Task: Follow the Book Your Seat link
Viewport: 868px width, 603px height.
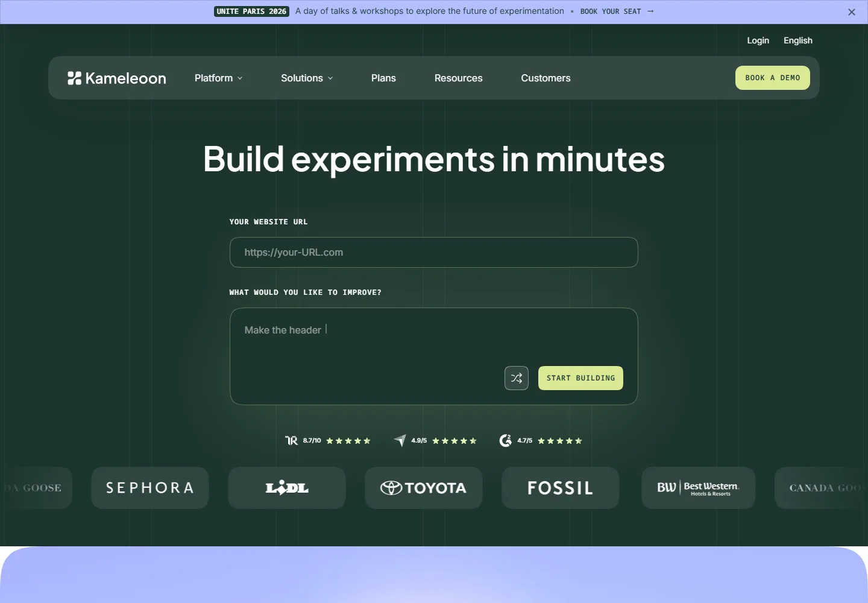Action: click(617, 11)
